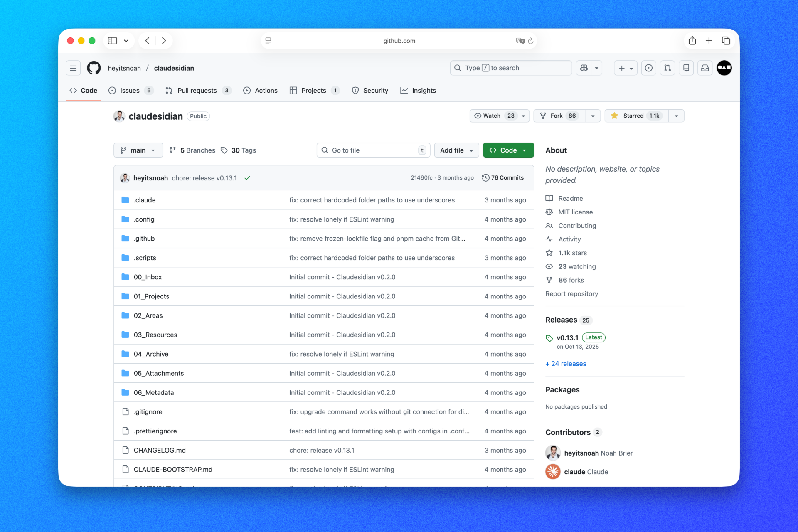798x532 pixels.
Task: Open the Copilot chat icon
Action: coord(584,68)
